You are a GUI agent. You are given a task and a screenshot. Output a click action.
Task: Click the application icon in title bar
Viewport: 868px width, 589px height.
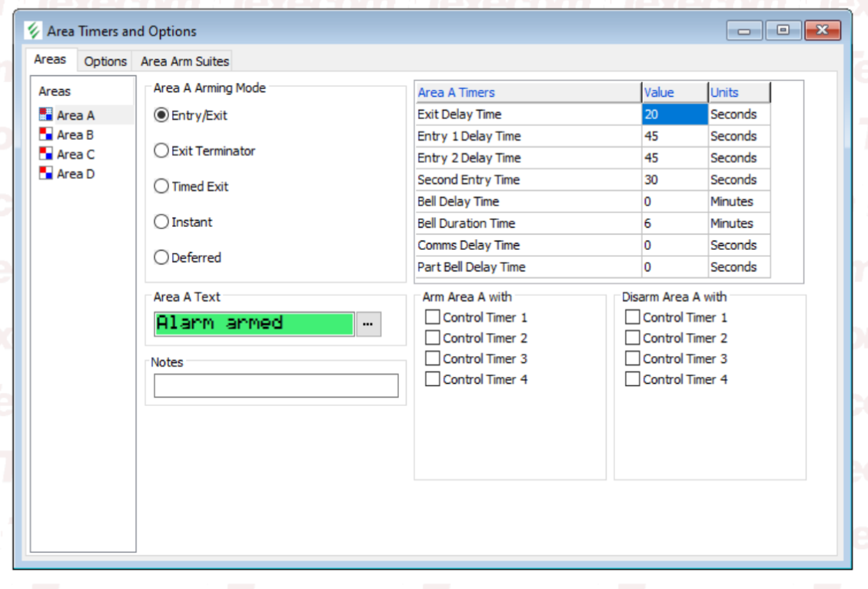coord(33,31)
